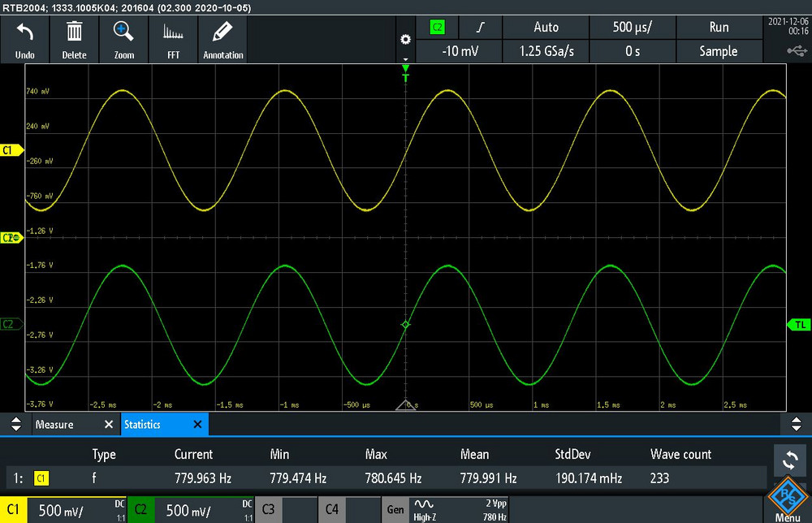The image size is (812, 523).
Task: Activate the Zoom magnifier tool
Action: (x=123, y=39)
